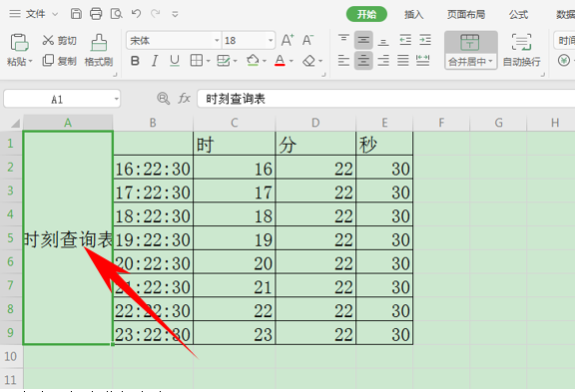The image size is (575, 392).
Task: Click the fx insert function icon
Action: (184, 99)
